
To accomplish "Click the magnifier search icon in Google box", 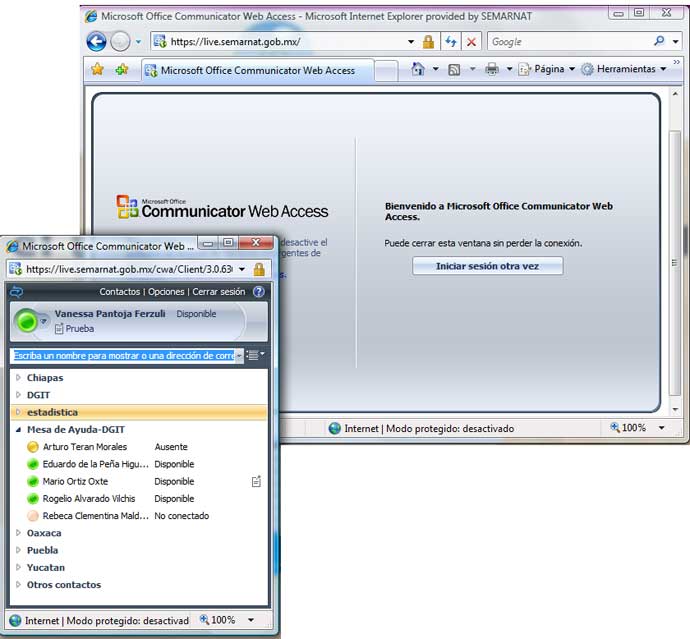I will (x=659, y=41).
